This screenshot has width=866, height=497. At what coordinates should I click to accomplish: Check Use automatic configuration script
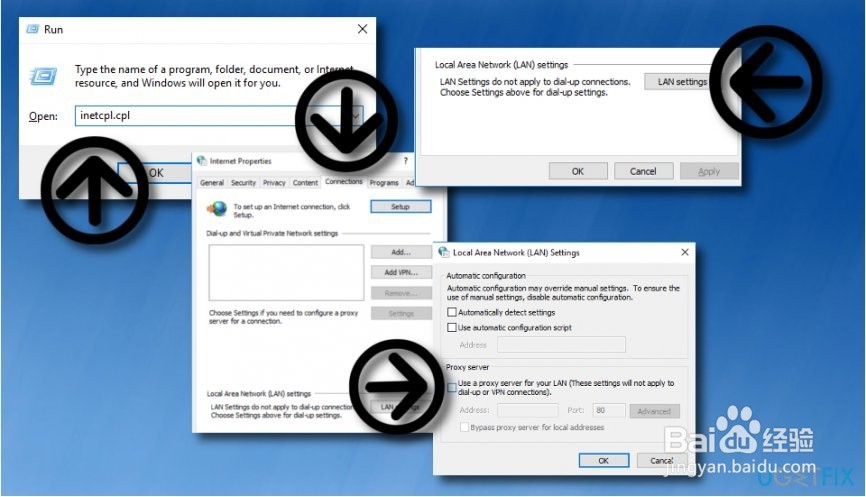[452, 327]
